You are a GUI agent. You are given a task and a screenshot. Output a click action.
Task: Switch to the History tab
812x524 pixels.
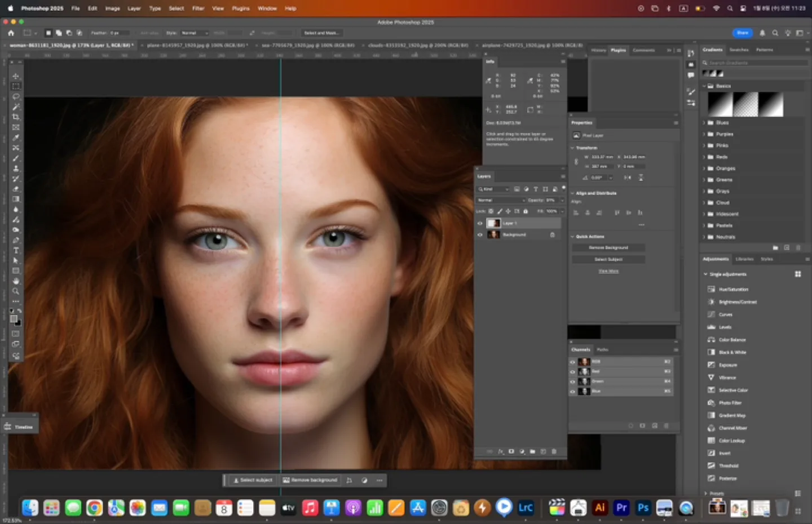(598, 50)
